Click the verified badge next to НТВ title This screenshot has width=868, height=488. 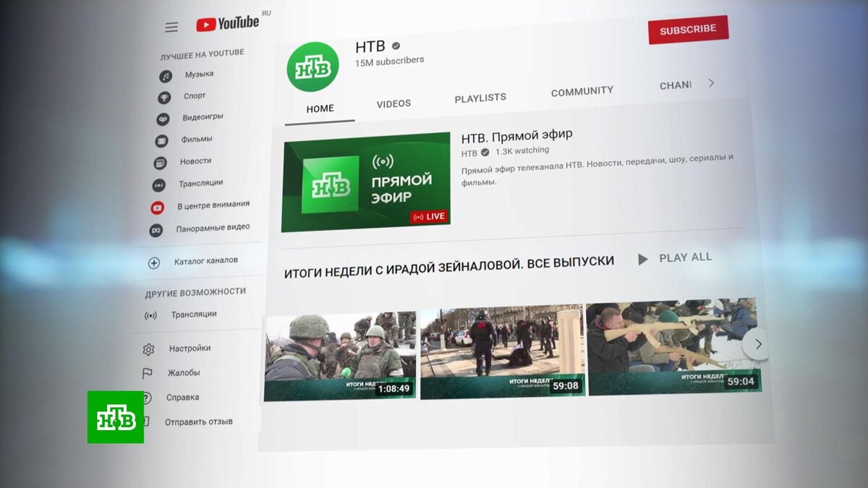pyautogui.click(x=396, y=46)
